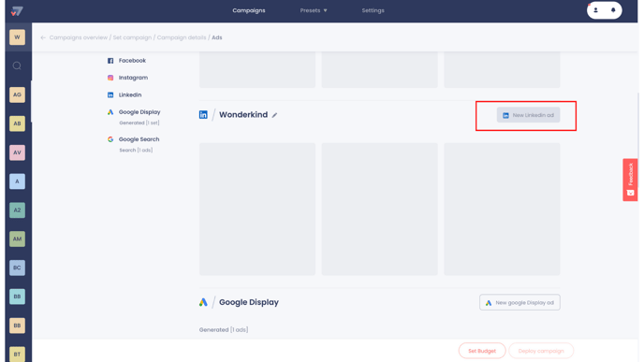644x362 pixels.
Task: Jump to Google Search in side list
Action: tap(133, 139)
